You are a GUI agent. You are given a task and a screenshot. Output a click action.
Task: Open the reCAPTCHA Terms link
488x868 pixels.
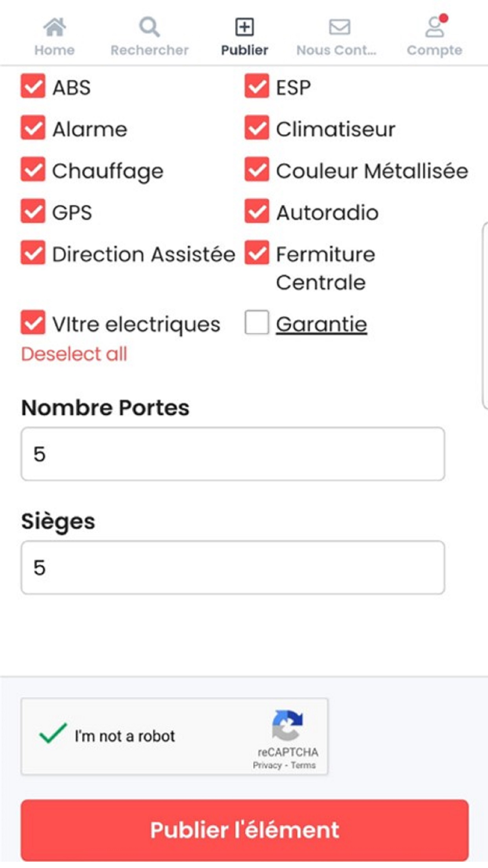[303, 765]
